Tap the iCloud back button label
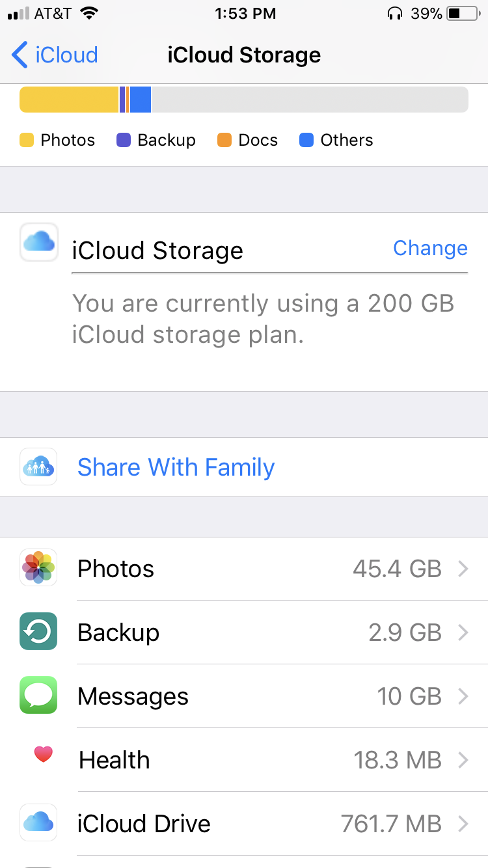Screen dimensions: 488x868 click(x=66, y=55)
